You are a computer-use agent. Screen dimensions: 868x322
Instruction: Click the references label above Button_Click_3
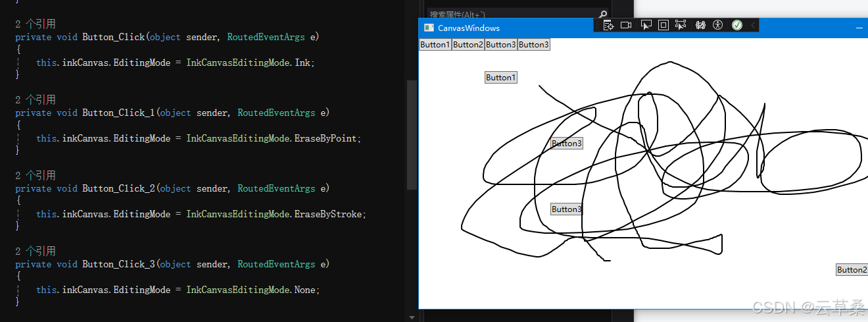coord(36,252)
